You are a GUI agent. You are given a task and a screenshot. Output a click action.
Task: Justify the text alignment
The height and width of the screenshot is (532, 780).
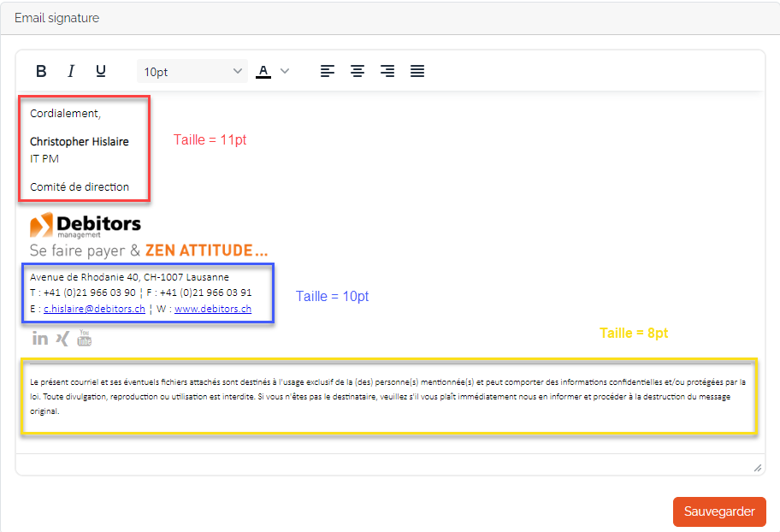pos(417,71)
